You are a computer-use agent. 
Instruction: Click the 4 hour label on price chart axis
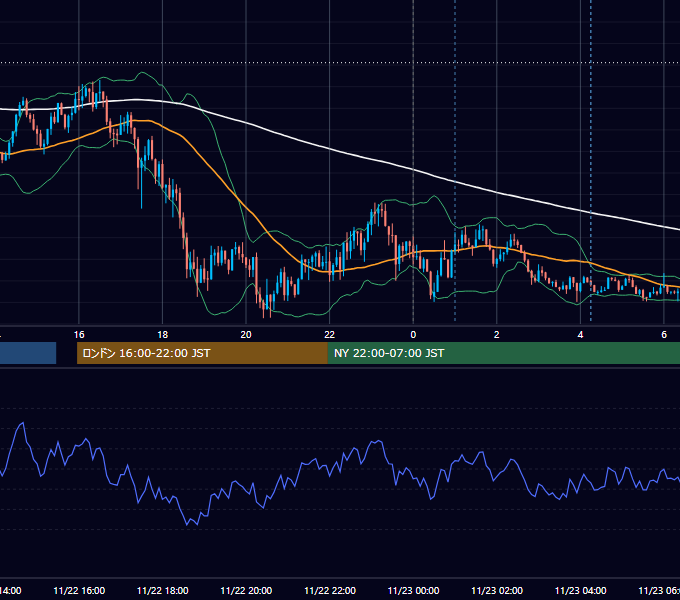[x=580, y=335]
